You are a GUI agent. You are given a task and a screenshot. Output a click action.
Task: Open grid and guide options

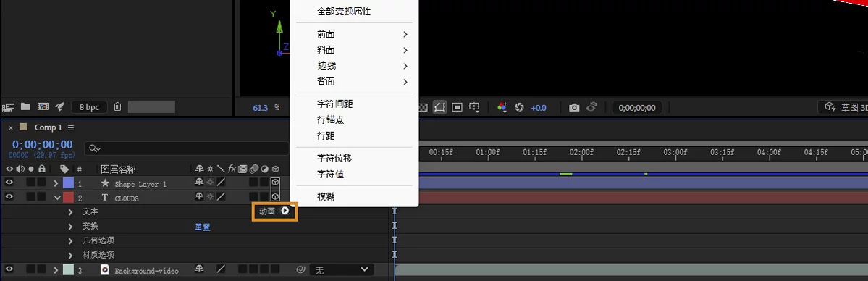(474, 107)
